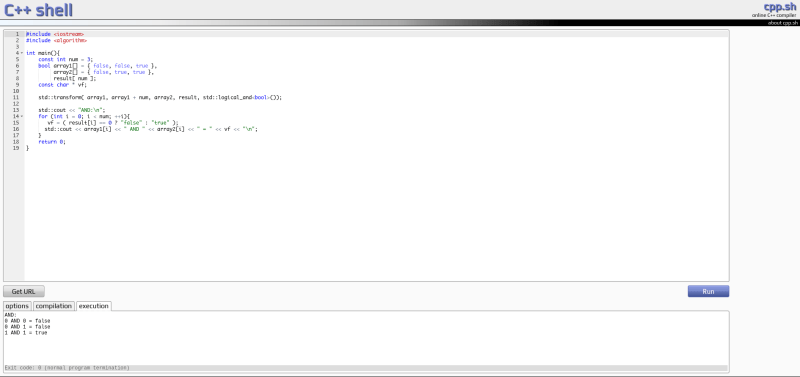This screenshot has height=377, width=800.
Task: Run the program with Run button
Action: pyautogui.click(x=708, y=291)
